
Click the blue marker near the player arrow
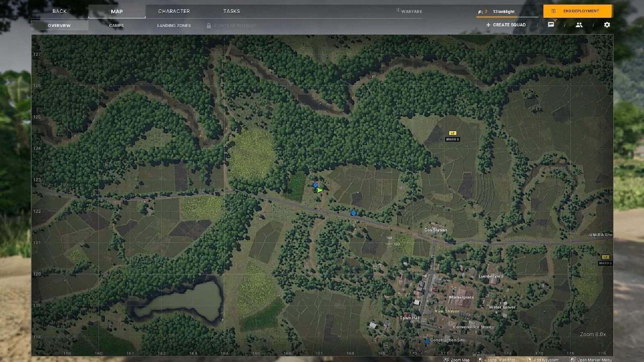pyautogui.click(x=315, y=185)
